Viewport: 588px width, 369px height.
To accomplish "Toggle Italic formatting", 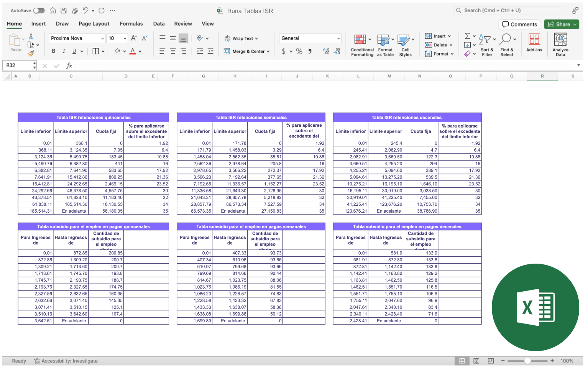I will click(x=64, y=51).
